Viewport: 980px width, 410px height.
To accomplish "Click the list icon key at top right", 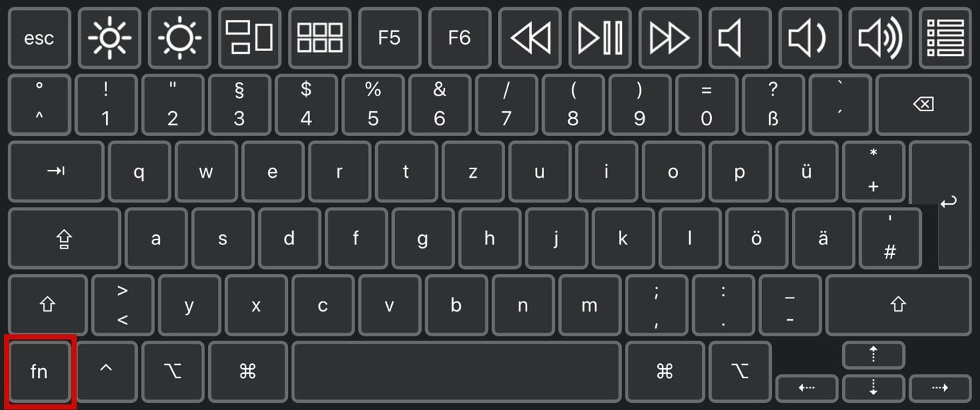I will [x=945, y=38].
